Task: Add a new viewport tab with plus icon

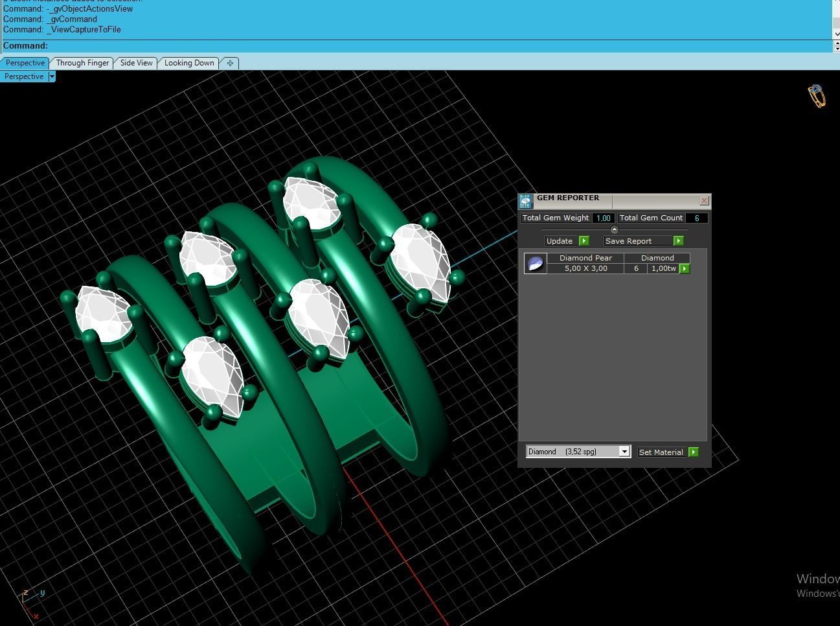Action: pos(230,63)
